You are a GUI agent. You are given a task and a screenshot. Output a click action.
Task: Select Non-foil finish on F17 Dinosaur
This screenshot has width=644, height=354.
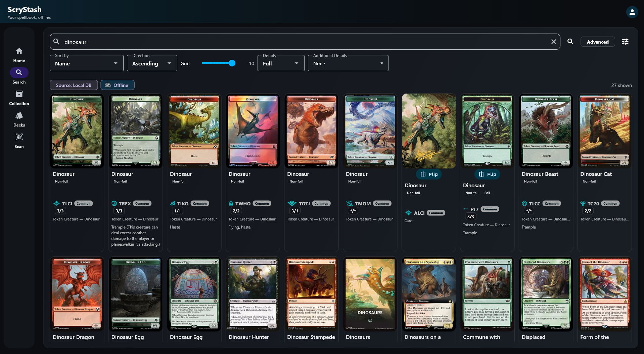(x=472, y=193)
